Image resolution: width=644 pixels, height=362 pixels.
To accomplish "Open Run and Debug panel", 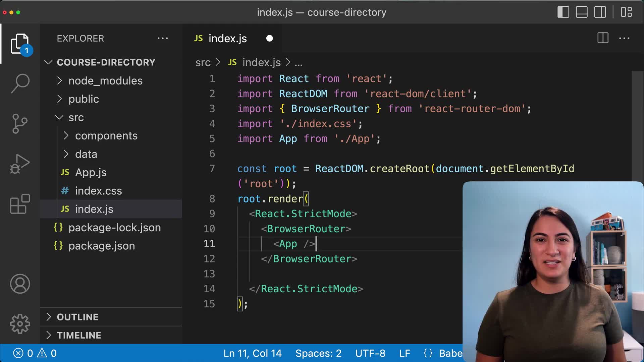I will 19,164.
